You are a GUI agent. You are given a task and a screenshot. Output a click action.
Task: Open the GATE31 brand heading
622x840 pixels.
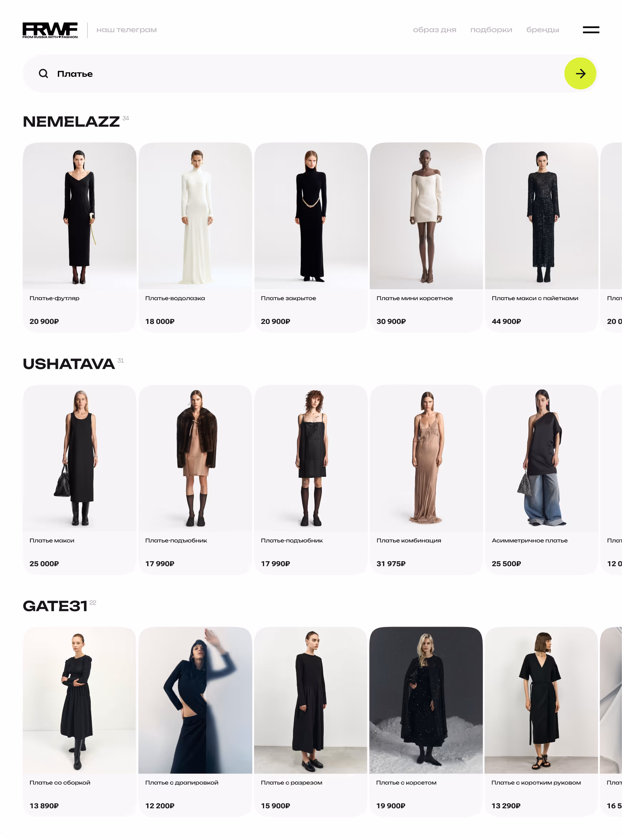pyautogui.click(x=55, y=606)
